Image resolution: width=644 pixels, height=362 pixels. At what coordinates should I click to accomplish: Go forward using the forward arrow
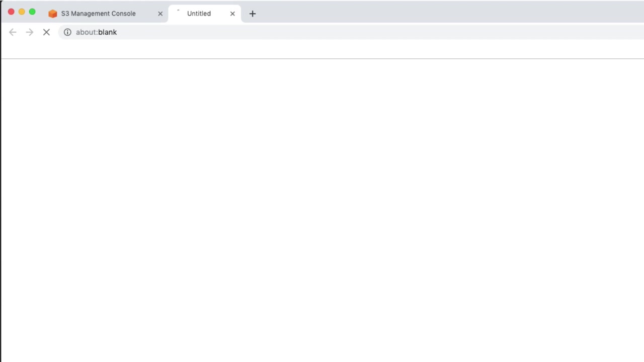tap(30, 32)
